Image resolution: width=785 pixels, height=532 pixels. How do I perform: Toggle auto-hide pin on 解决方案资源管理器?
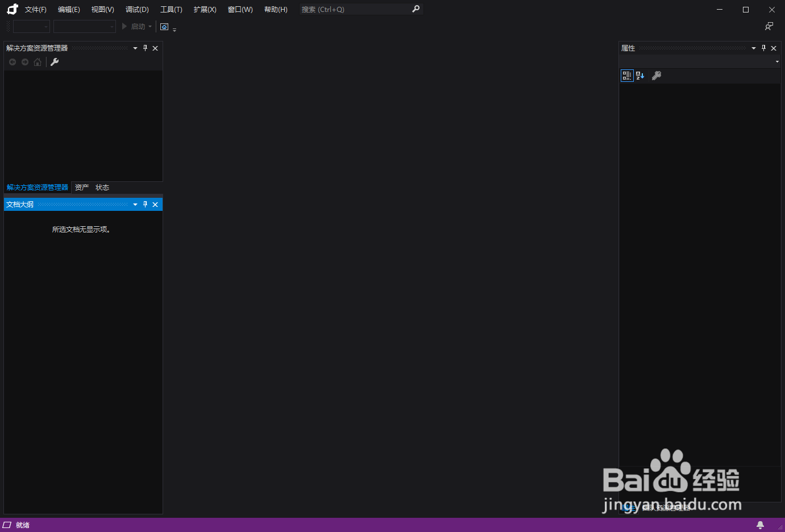pyautogui.click(x=145, y=48)
